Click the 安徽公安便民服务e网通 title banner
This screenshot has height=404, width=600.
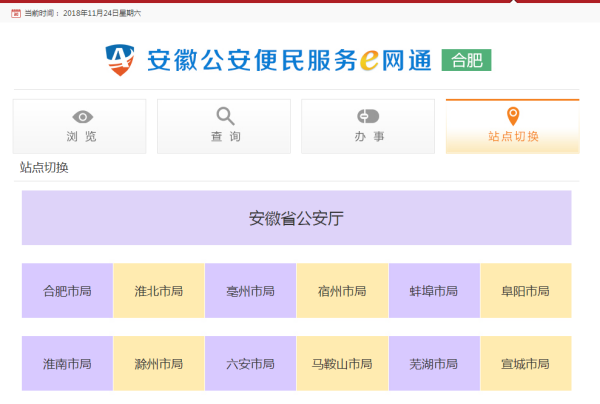point(290,60)
